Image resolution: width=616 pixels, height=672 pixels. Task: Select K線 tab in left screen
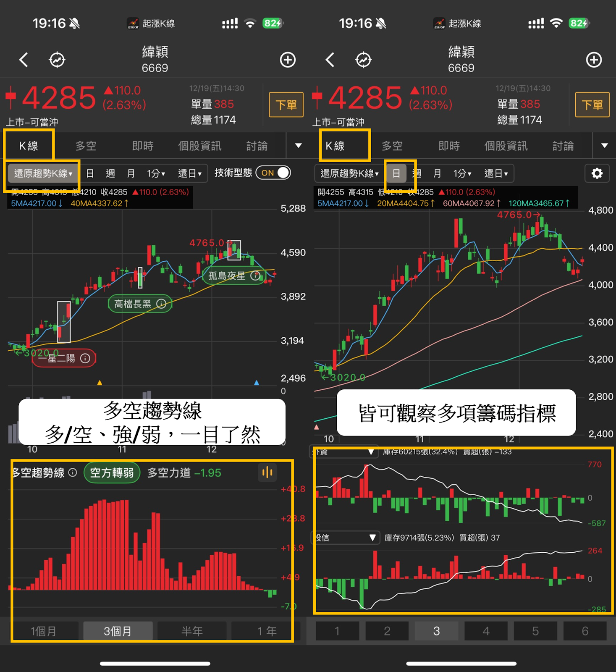tap(29, 146)
